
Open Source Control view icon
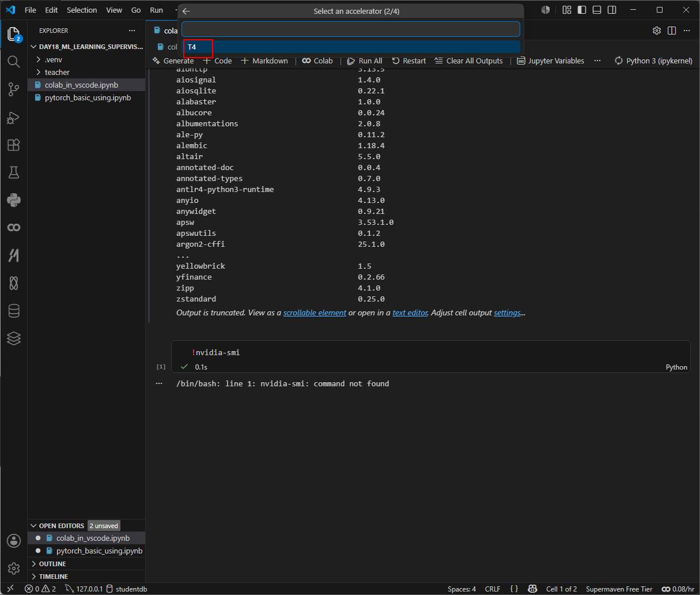[x=14, y=89]
